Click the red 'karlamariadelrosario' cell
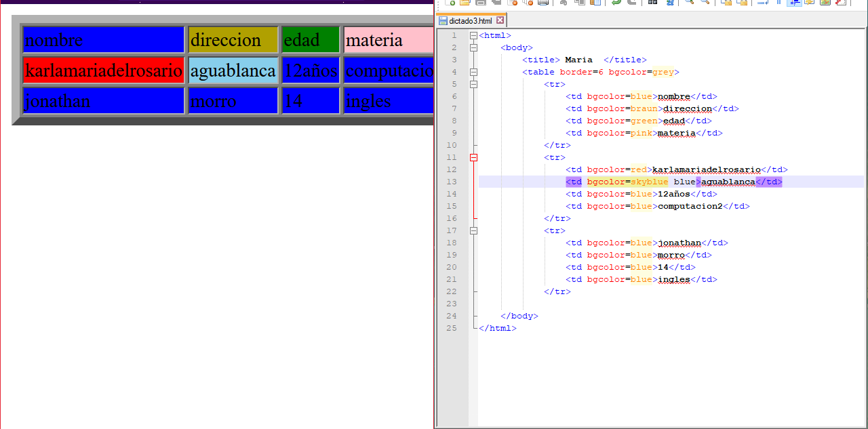 (104, 70)
